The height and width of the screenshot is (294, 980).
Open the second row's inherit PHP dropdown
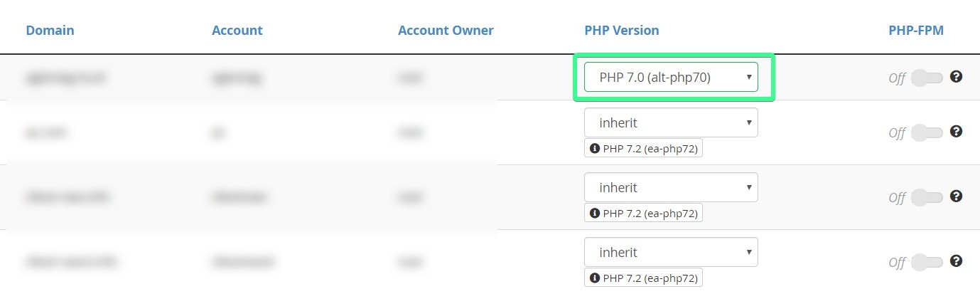(671, 122)
